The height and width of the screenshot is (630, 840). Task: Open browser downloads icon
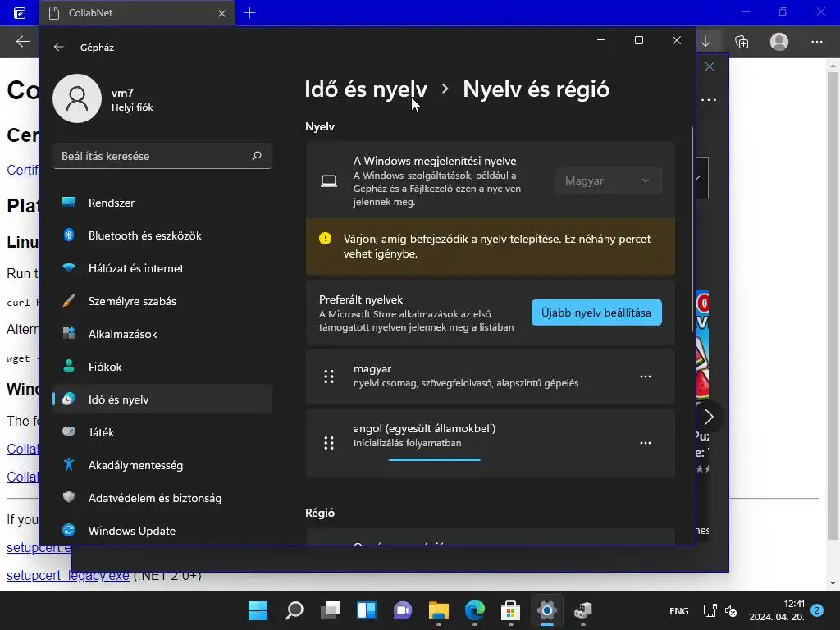tap(705, 42)
